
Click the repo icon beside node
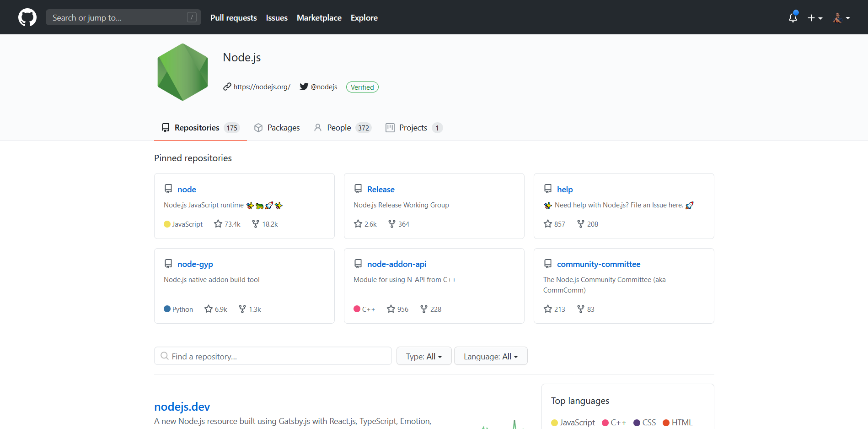pyautogui.click(x=168, y=189)
